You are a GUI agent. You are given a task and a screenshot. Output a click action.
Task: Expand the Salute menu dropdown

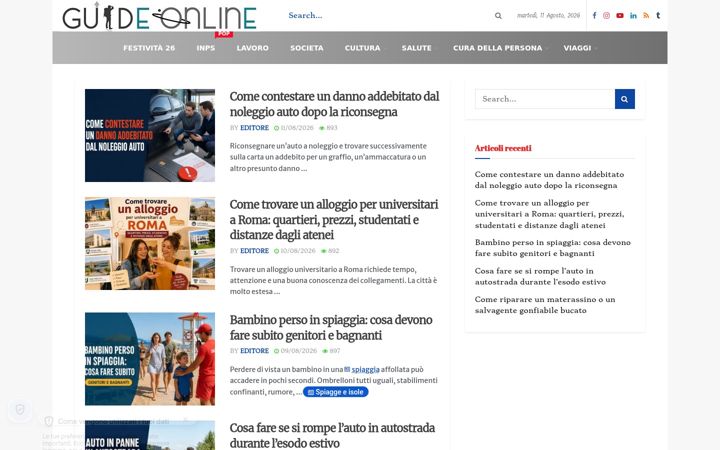coord(418,48)
